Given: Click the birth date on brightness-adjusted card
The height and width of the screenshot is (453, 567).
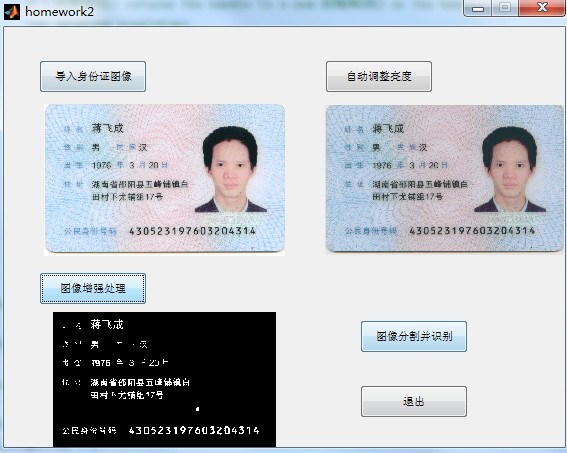Looking at the screenshot, I should pyautogui.click(x=410, y=165).
